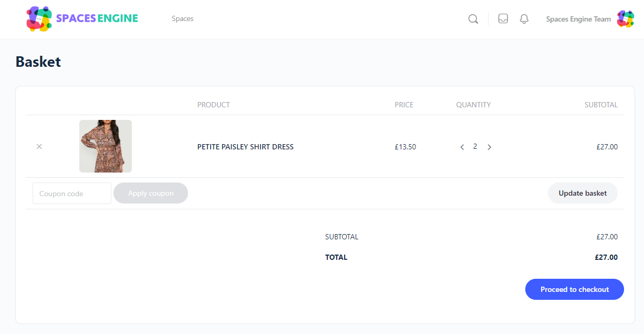The image size is (644, 334).
Task: Open the Spaces navigation menu item
Action: [x=182, y=19]
